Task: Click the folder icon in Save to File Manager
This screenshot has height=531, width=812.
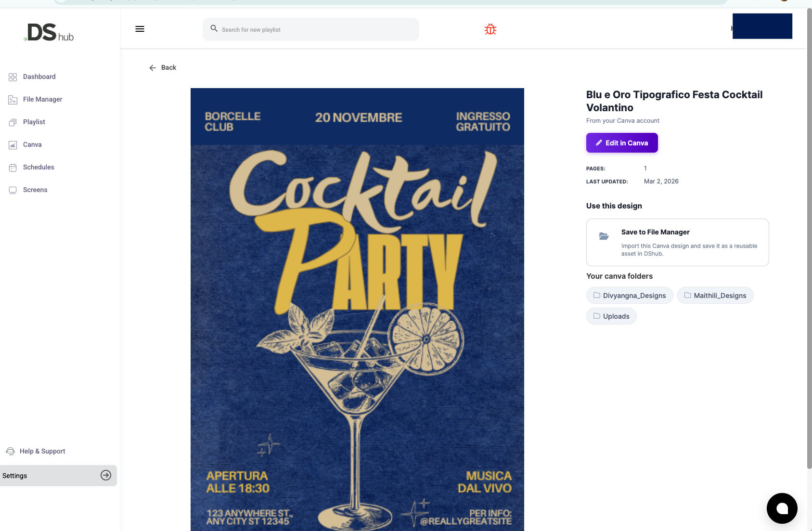Action: pos(604,236)
